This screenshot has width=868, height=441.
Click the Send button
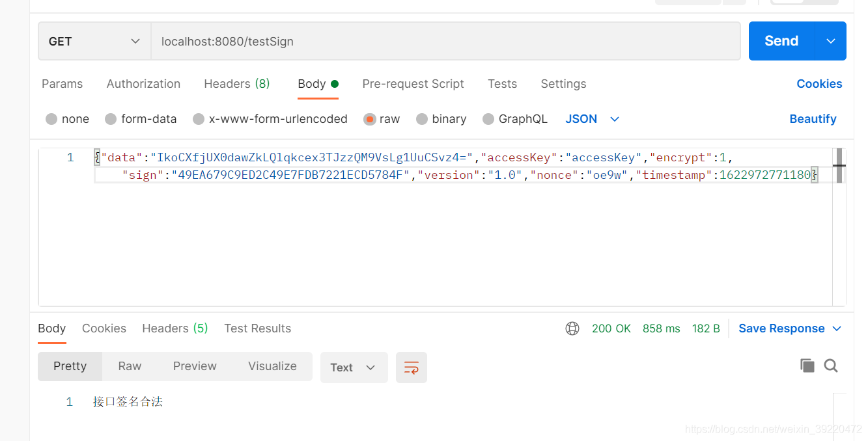click(x=781, y=41)
